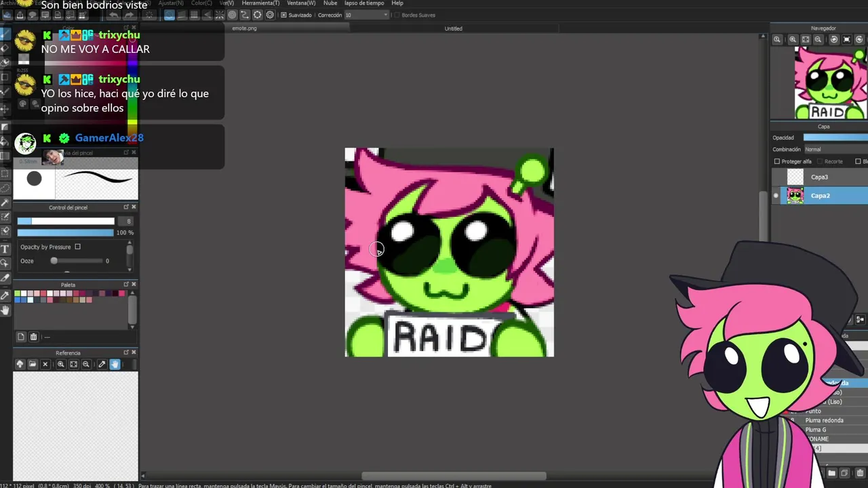Open a reference image with folder icon

coord(32,364)
